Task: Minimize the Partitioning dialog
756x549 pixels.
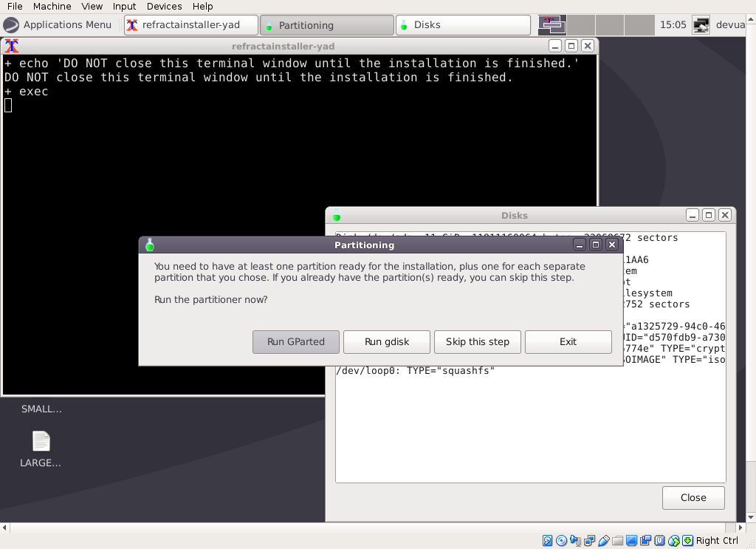Action: coord(580,245)
